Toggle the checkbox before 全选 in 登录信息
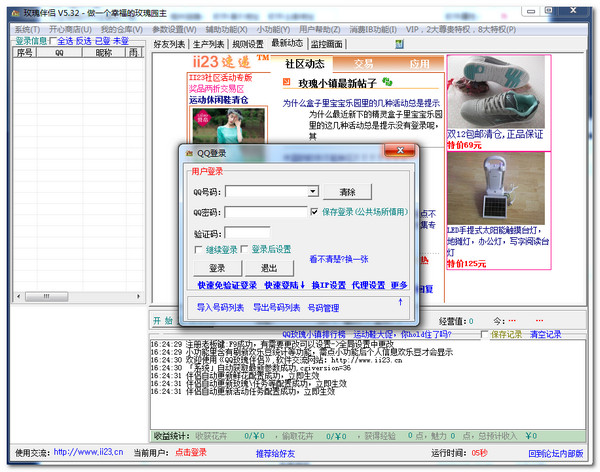Image resolution: width=600 pixels, height=472 pixels. pos(53,41)
